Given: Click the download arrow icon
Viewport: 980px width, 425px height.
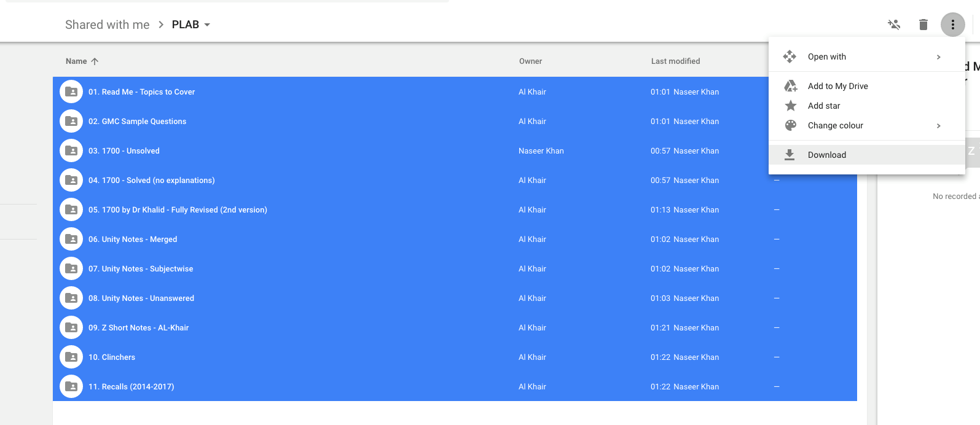Looking at the screenshot, I should point(790,155).
